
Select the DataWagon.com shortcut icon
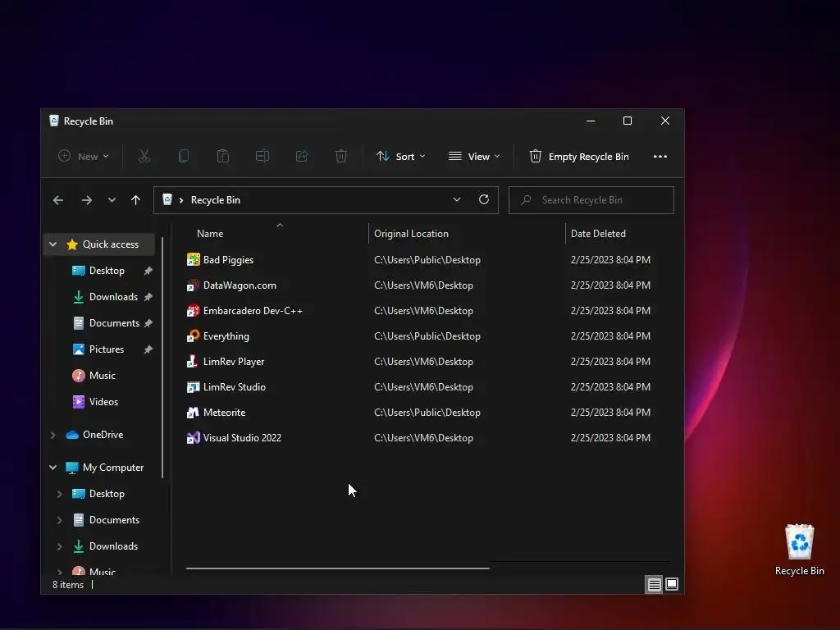[x=193, y=285]
